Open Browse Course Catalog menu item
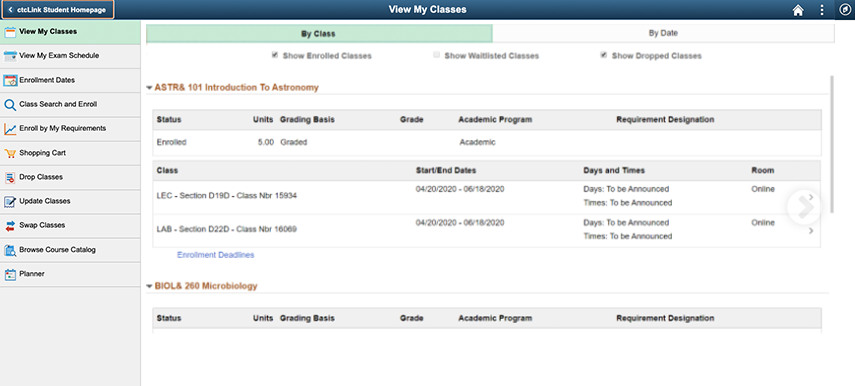The height and width of the screenshot is (386, 855). coord(70,250)
